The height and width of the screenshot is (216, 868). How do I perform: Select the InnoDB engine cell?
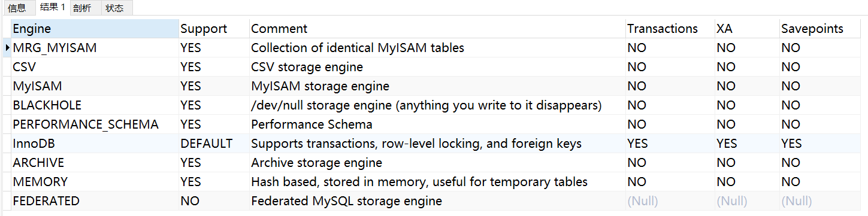click(x=95, y=144)
